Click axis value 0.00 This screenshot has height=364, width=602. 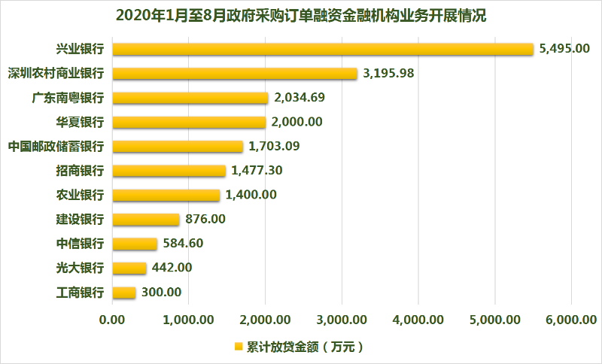(112, 320)
